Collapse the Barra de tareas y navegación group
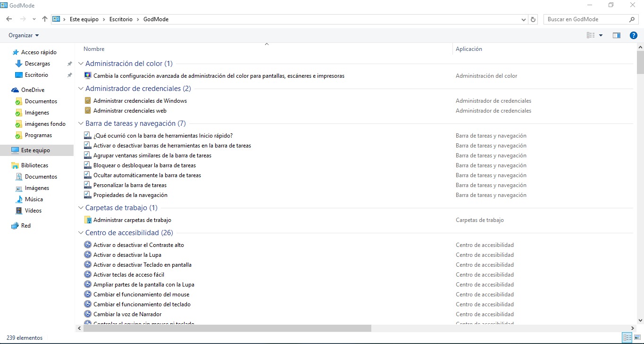 [81, 123]
